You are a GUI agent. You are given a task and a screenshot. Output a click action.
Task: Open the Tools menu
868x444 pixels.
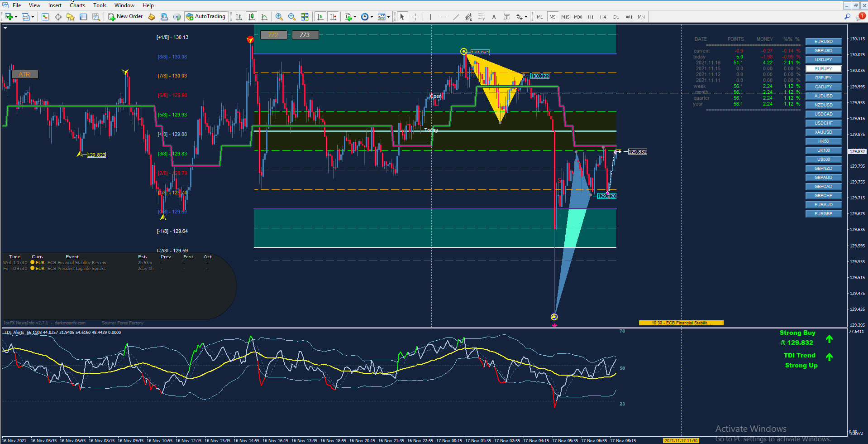[x=100, y=5]
